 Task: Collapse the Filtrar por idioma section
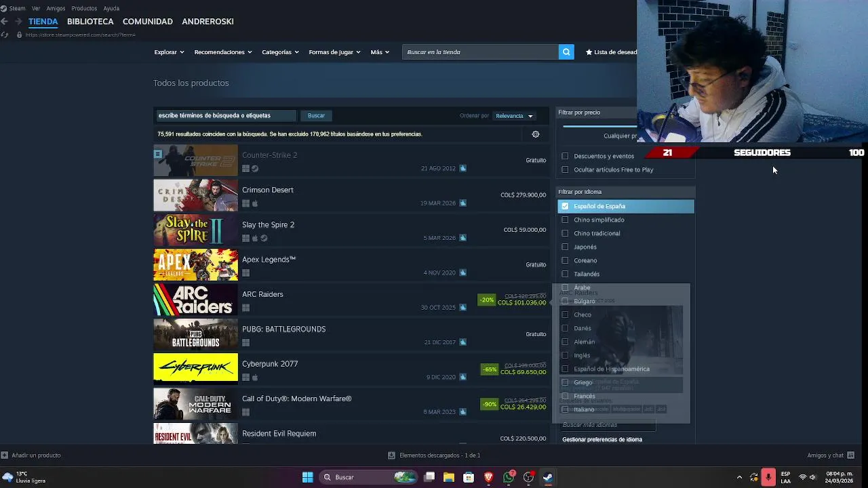tap(626, 192)
